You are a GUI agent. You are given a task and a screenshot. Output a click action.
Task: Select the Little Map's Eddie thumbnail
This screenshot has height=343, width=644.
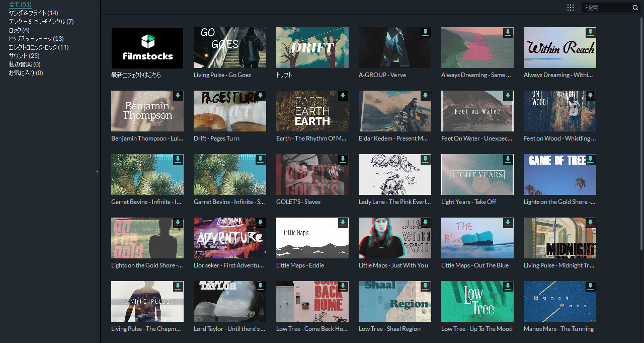312,238
